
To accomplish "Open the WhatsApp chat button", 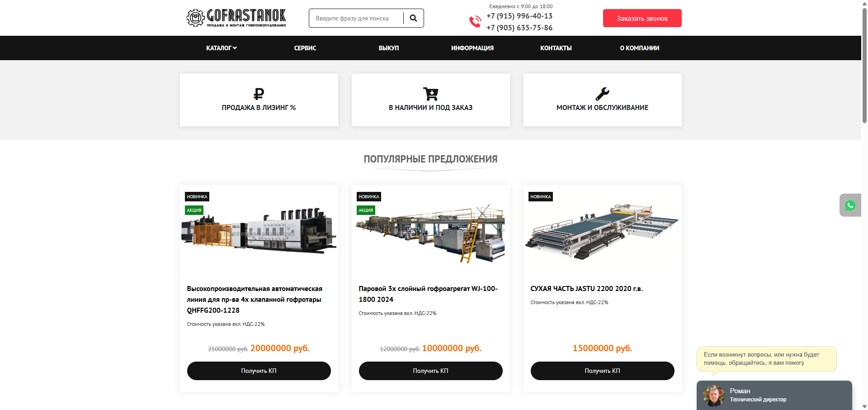I will (850, 205).
